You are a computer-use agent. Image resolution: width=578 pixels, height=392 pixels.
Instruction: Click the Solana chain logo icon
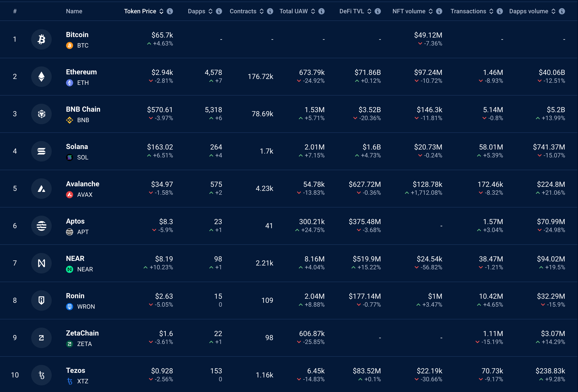[x=41, y=151]
